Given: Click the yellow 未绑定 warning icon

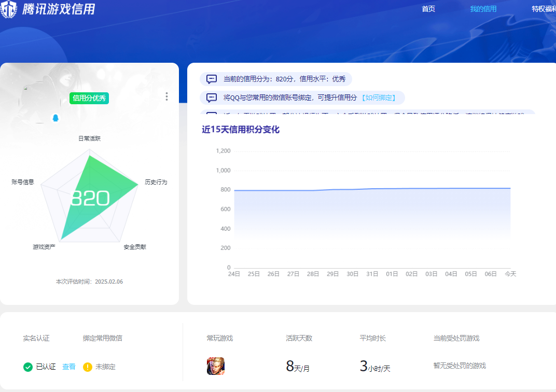Looking at the screenshot, I should point(88,367).
